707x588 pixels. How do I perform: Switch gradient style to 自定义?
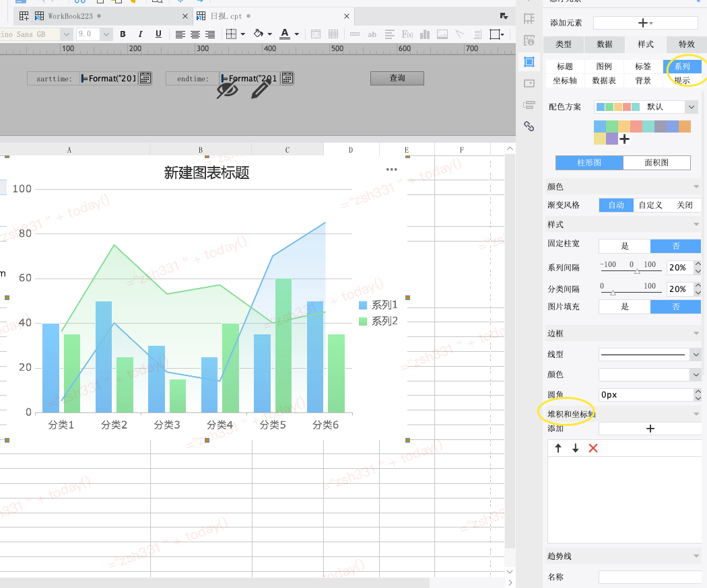tap(650, 205)
